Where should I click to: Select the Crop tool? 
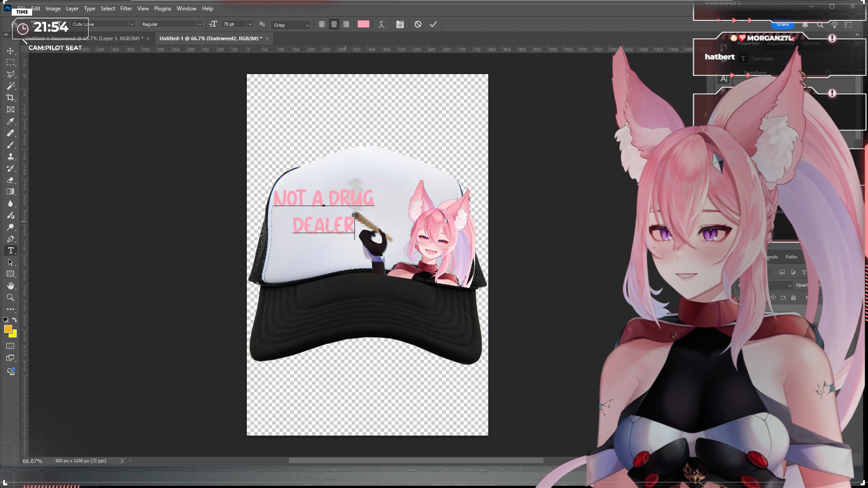pos(10,98)
